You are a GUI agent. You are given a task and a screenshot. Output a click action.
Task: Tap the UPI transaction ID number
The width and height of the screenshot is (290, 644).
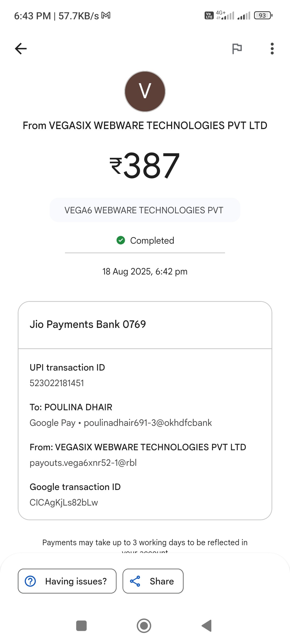click(57, 383)
